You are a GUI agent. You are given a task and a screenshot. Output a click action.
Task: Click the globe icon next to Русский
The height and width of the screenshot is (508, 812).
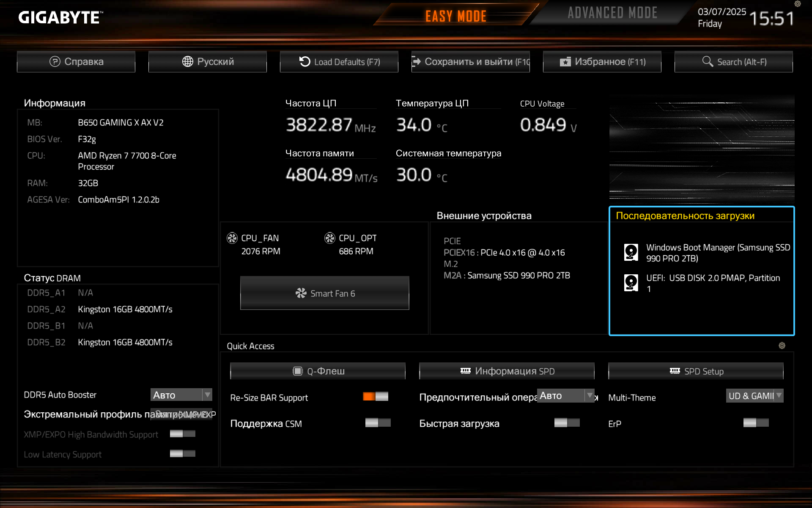(x=188, y=62)
